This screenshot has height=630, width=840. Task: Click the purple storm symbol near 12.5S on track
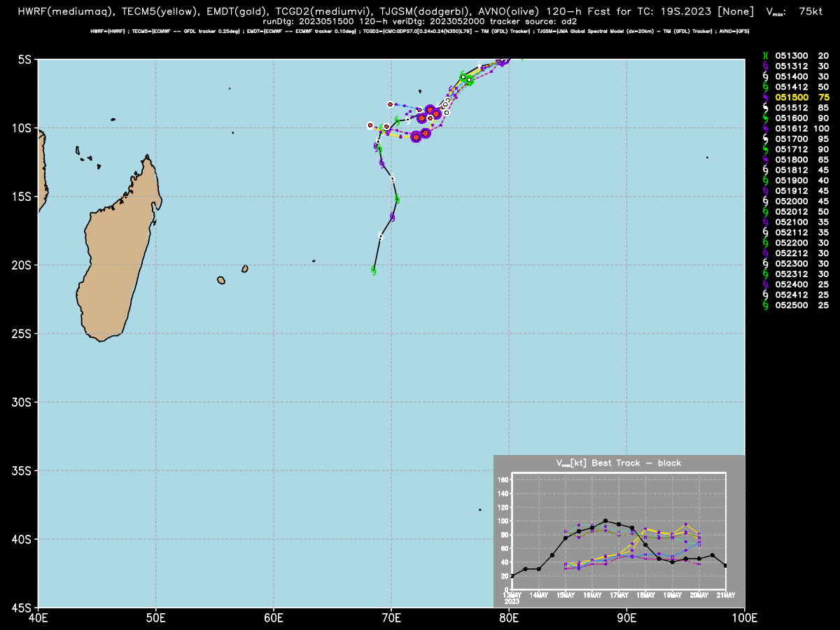[381, 163]
